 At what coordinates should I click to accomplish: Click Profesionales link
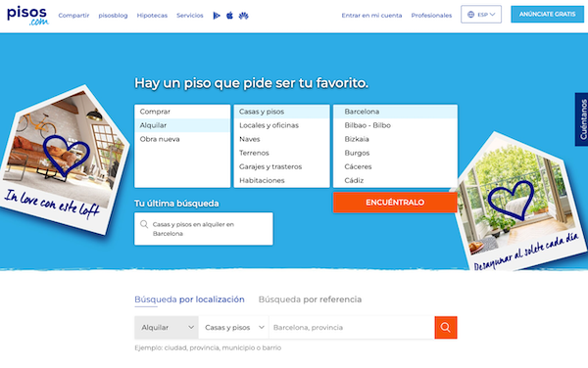431,16
